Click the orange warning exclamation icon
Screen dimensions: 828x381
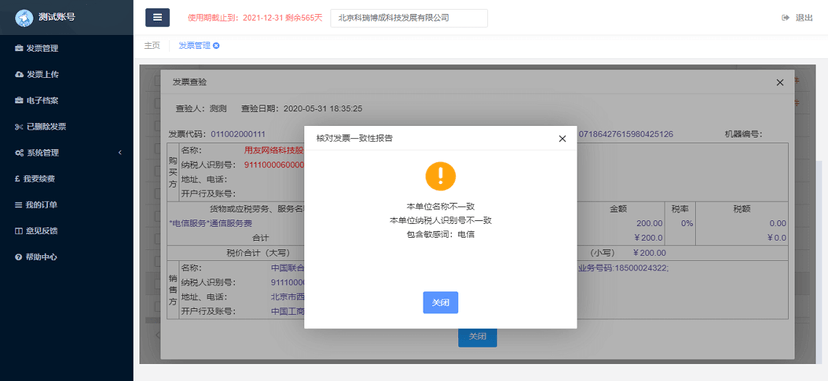[440, 176]
